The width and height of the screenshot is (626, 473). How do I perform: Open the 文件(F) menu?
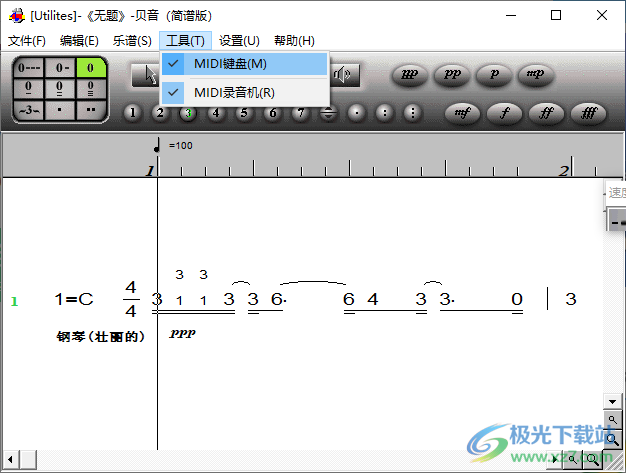pos(27,41)
